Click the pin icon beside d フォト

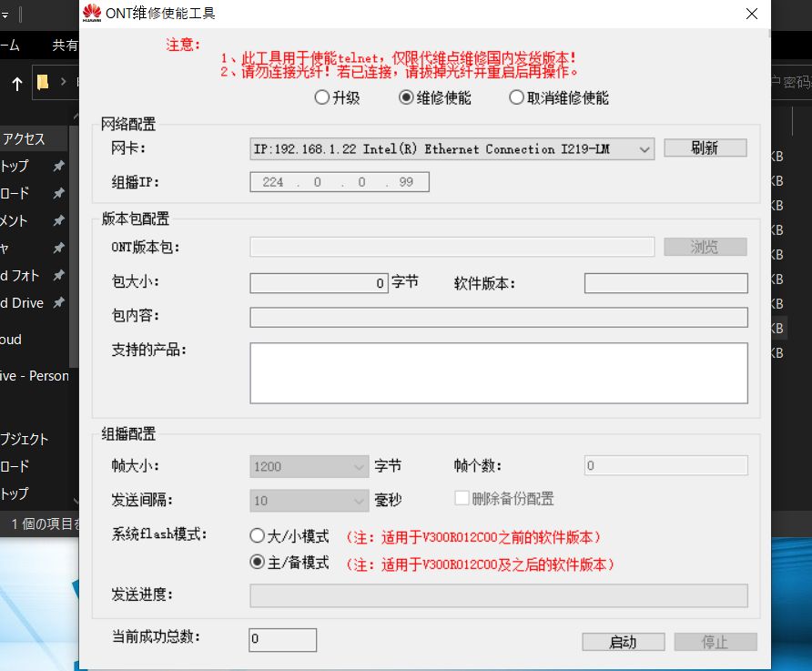point(58,276)
